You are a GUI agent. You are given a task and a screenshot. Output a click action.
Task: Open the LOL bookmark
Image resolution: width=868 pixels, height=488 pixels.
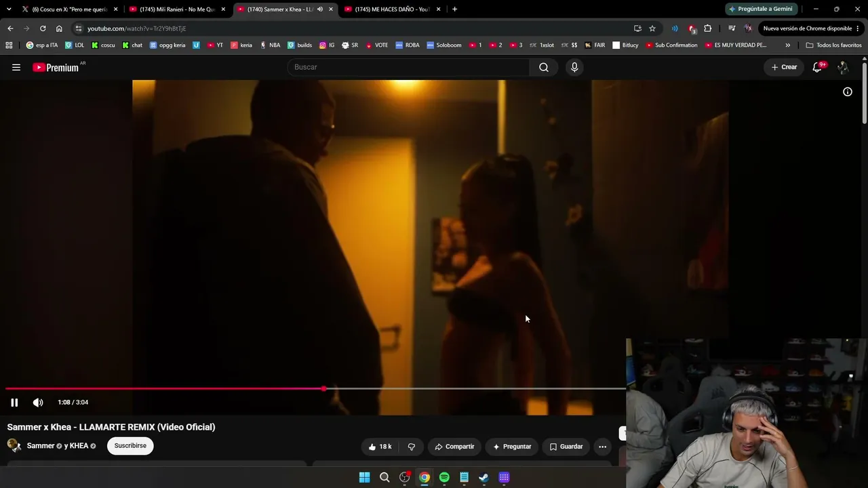click(x=75, y=45)
